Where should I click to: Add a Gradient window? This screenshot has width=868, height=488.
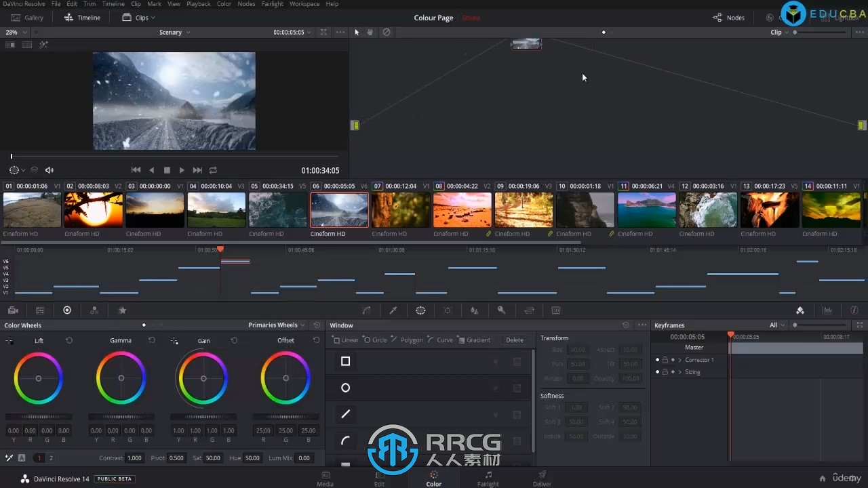pos(473,340)
